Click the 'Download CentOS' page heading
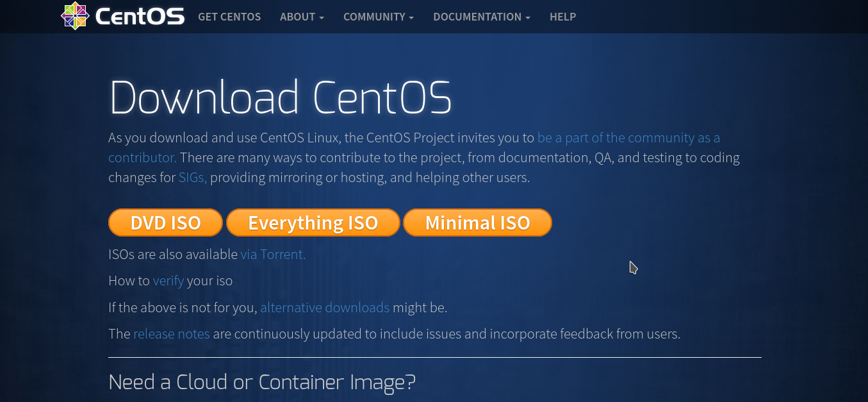 point(280,98)
